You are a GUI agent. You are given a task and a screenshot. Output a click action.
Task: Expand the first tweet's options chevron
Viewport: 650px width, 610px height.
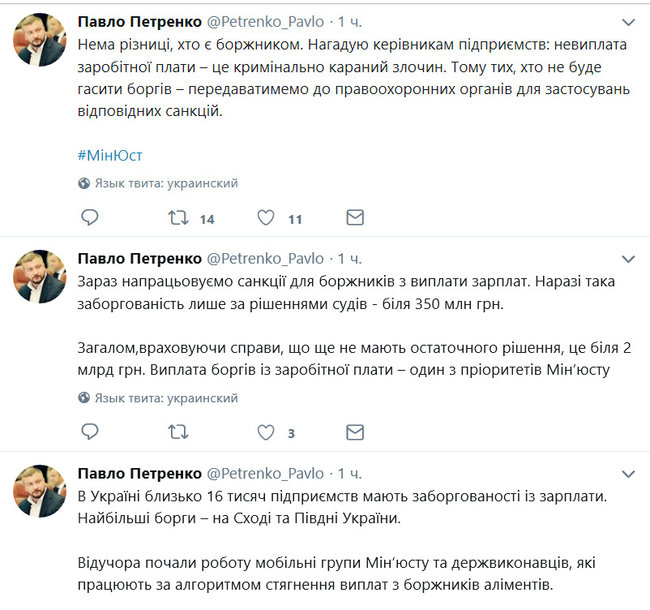[x=628, y=22]
